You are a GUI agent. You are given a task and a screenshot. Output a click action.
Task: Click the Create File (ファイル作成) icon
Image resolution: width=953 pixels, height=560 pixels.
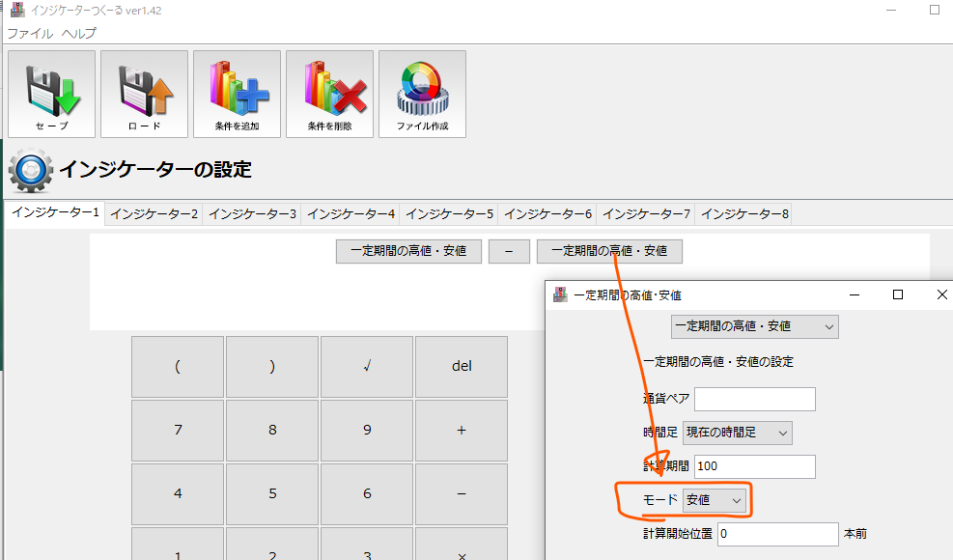(x=422, y=94)
